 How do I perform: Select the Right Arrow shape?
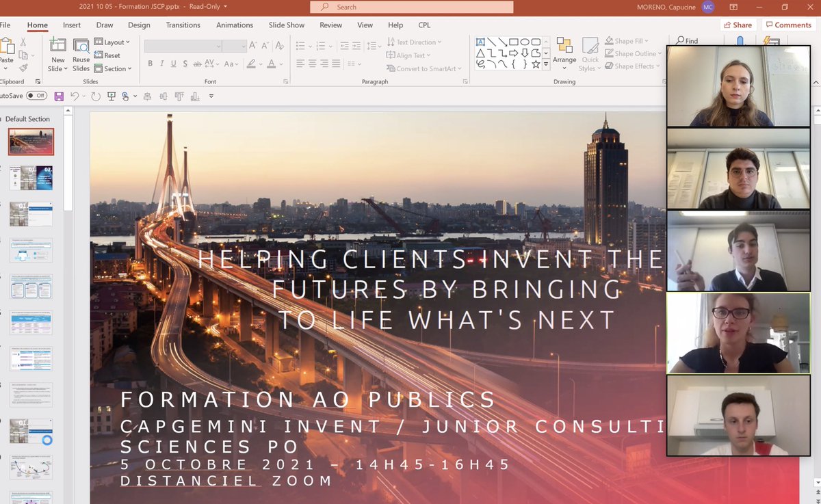coord(514,53)
